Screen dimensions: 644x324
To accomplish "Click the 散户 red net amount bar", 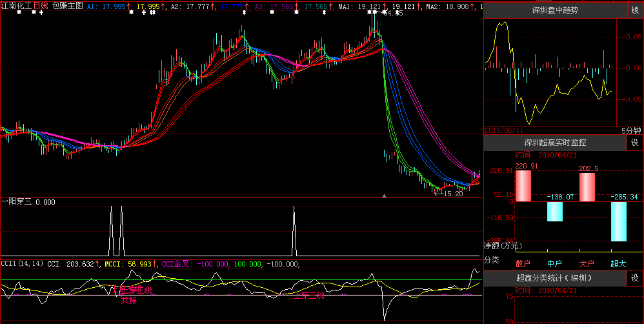I will [x=523, y=187].
